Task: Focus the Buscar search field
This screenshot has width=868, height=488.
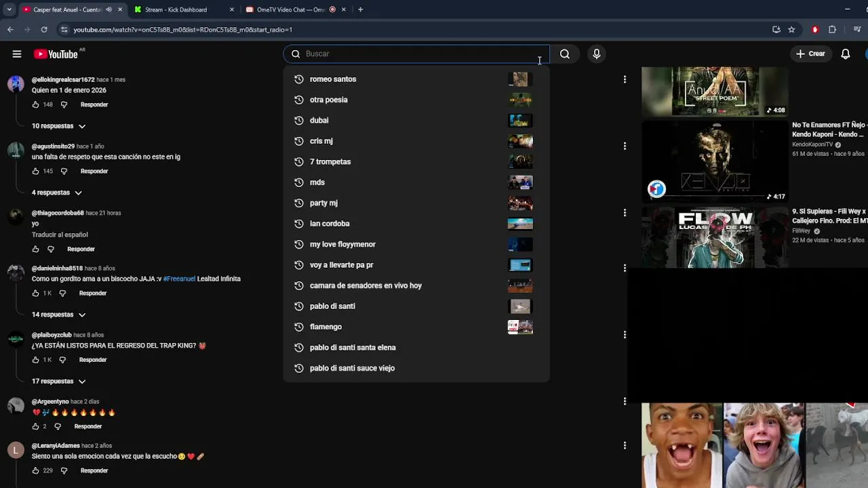Action: (416, 54)
